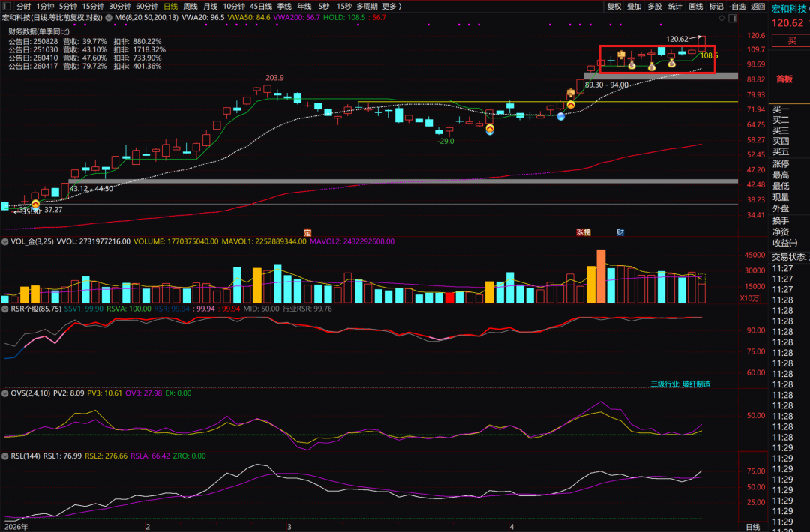Click the yellow signal marker at breakout candle

pos(570,105)
